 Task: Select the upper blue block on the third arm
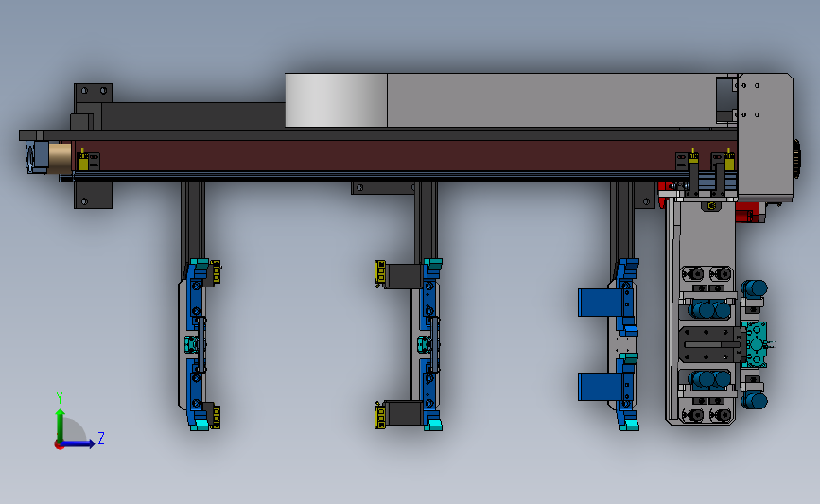pos(600,303)
